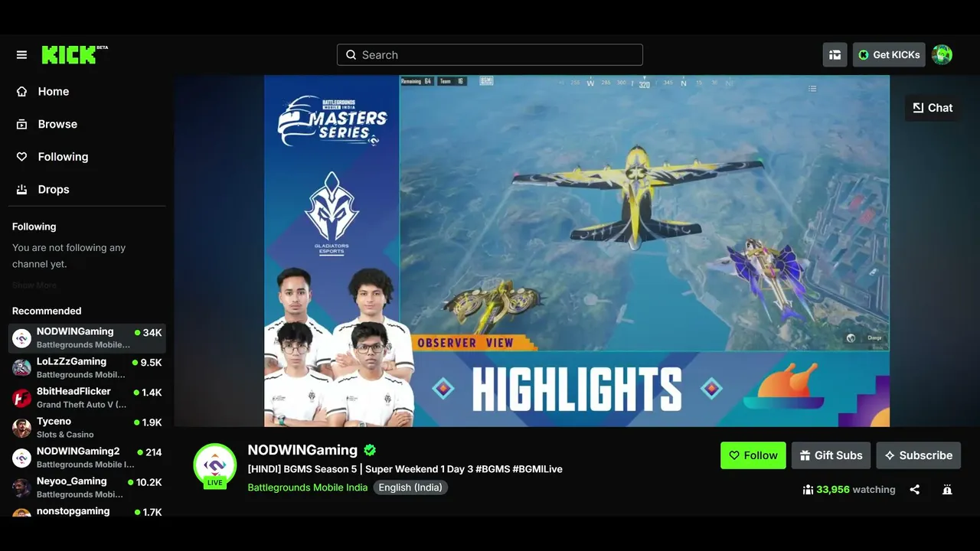Viewport: 980px width, 551px height.
Task: Open the user profile avatar
Action: [x=942, y=55]
